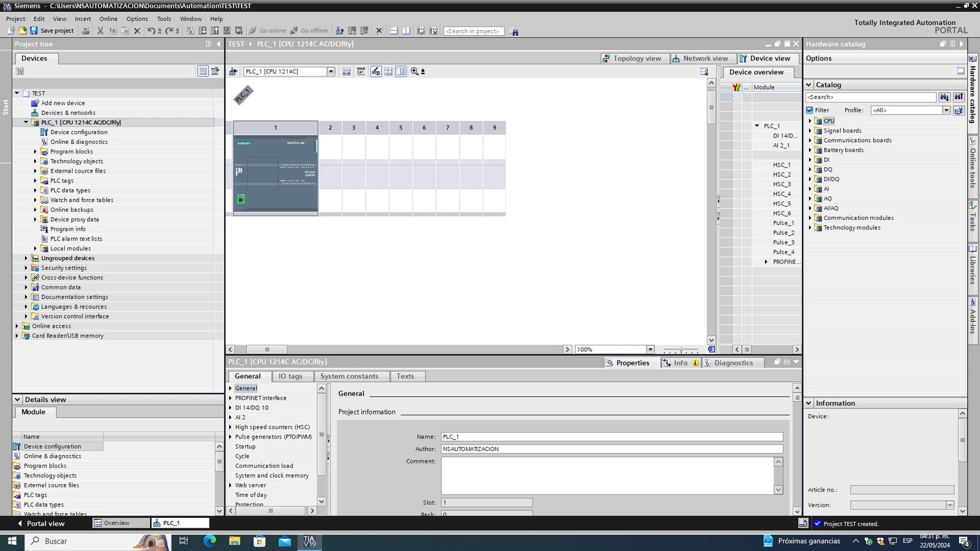Open the Profile <All> dropdown
The image size is (980, 551).
[946, 110]
